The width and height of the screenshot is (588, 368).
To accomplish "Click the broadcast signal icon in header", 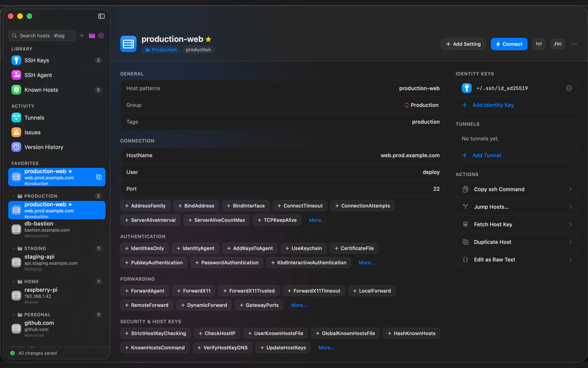I will 539,44.
